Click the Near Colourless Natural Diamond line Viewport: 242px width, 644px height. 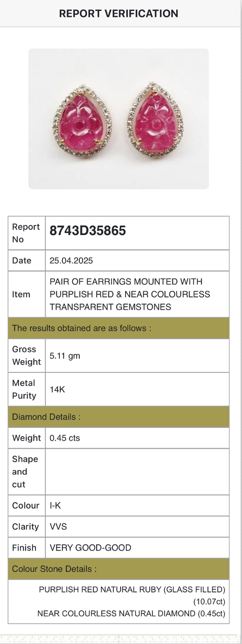click(131, 613)
